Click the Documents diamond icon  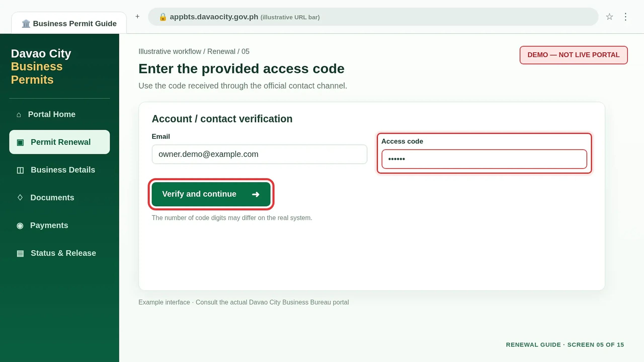click(x=20, y=198)
